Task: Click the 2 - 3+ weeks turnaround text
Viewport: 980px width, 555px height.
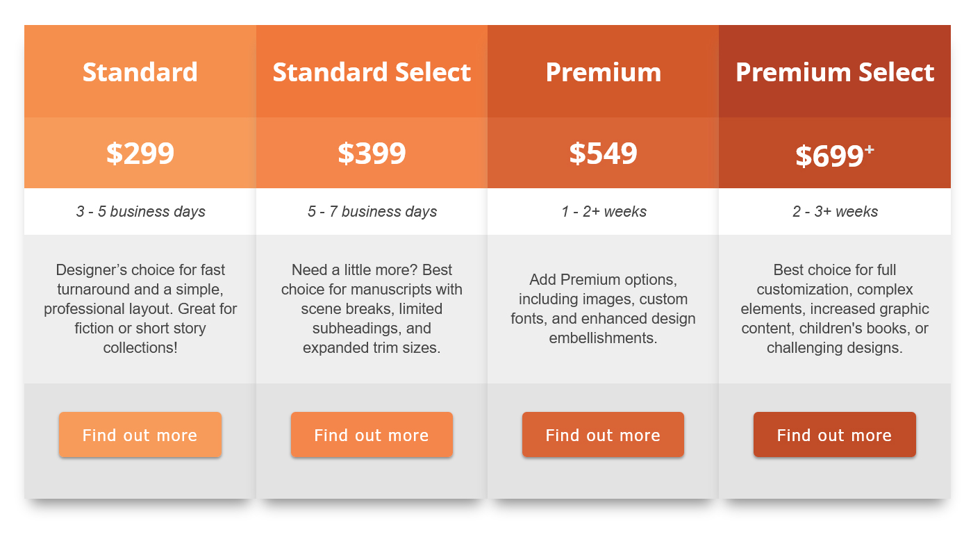Action: (x=834, y=212)
